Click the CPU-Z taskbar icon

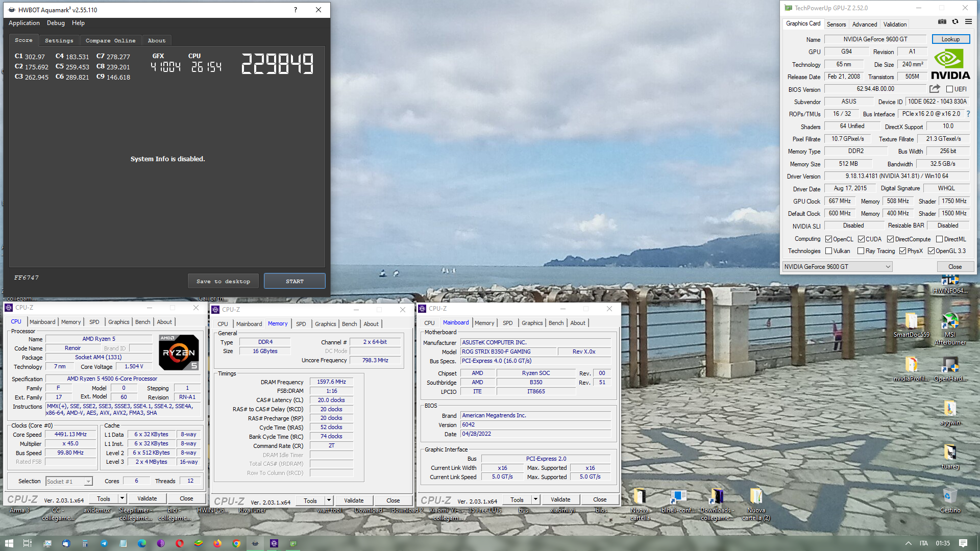tap(274, 543)
